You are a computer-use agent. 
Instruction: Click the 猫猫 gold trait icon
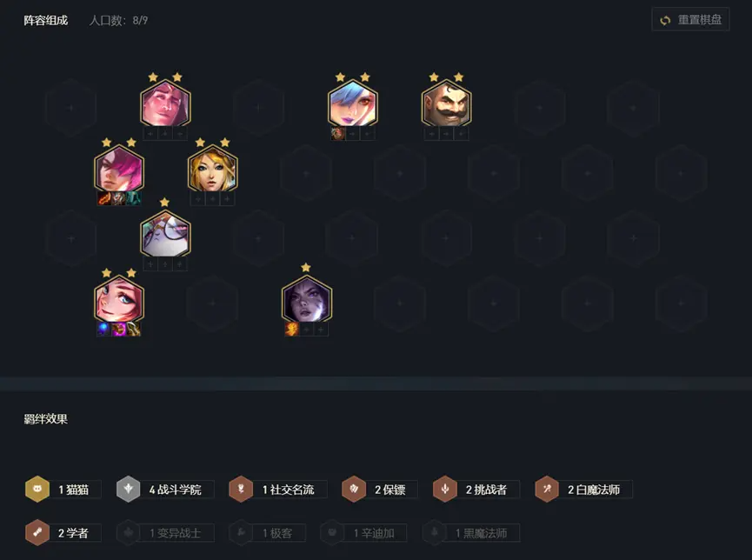pyautogui.click(x=37, y=489)
